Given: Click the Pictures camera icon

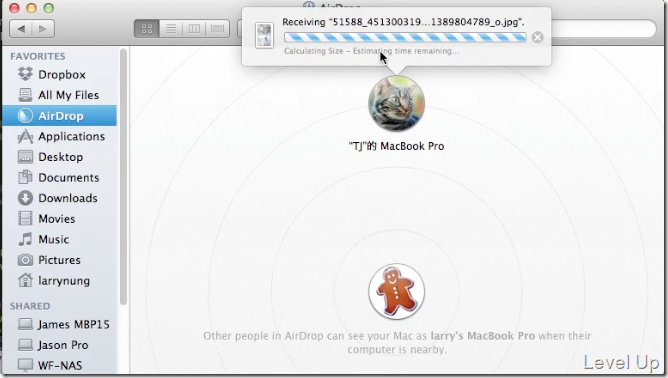Looking at the screenshot, I should click(x=25, y=260).
